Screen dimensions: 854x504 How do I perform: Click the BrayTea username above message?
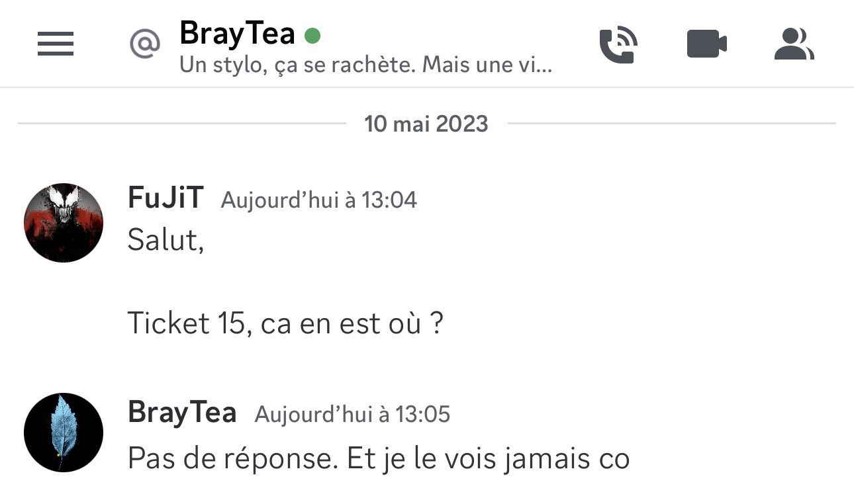182,412
